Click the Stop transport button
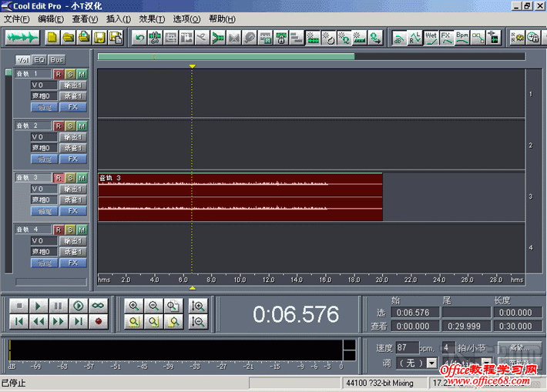 19,306
